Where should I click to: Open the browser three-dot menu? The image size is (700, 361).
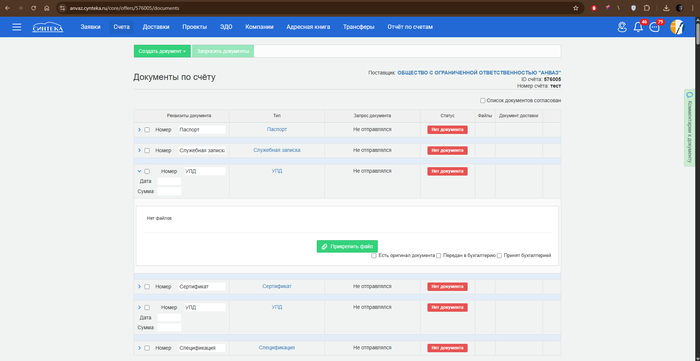pos(693,8)
